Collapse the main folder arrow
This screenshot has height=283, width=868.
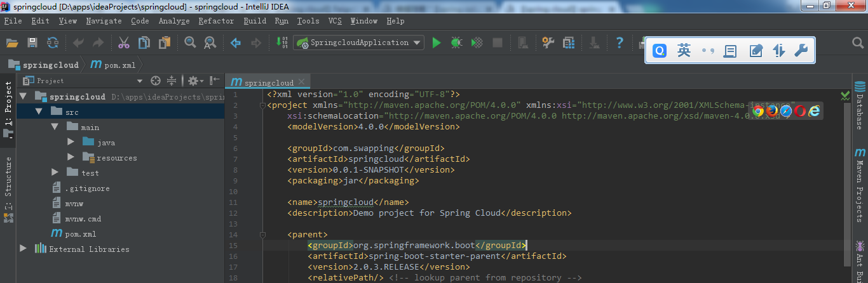click(x=55, y=127)
